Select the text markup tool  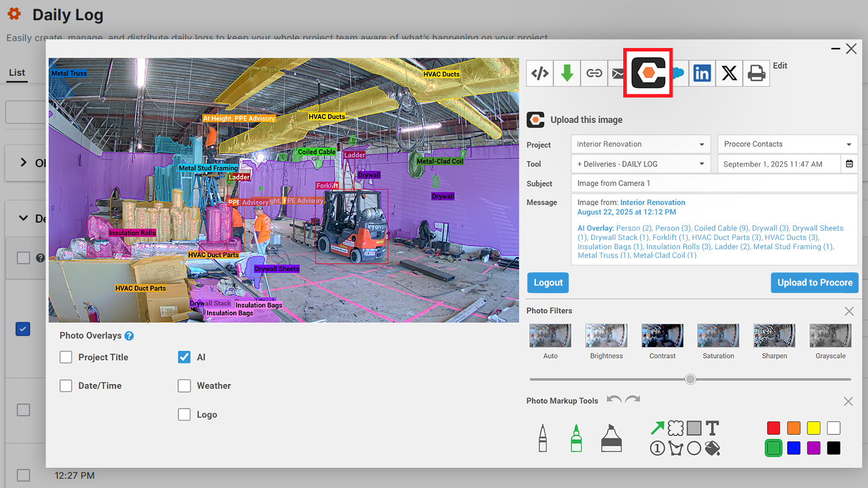click(712, 428)
